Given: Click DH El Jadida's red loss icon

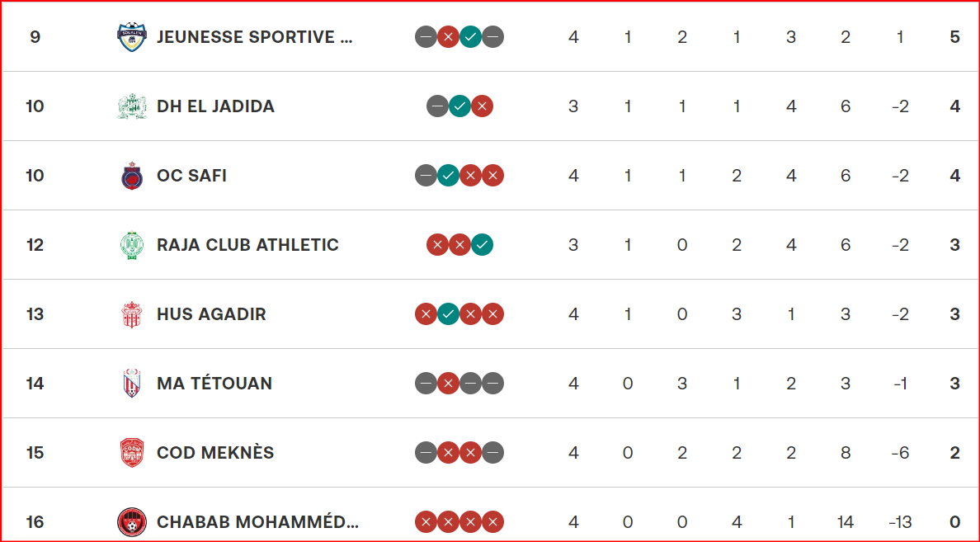Looking at the screenshot, I should 482,106.
